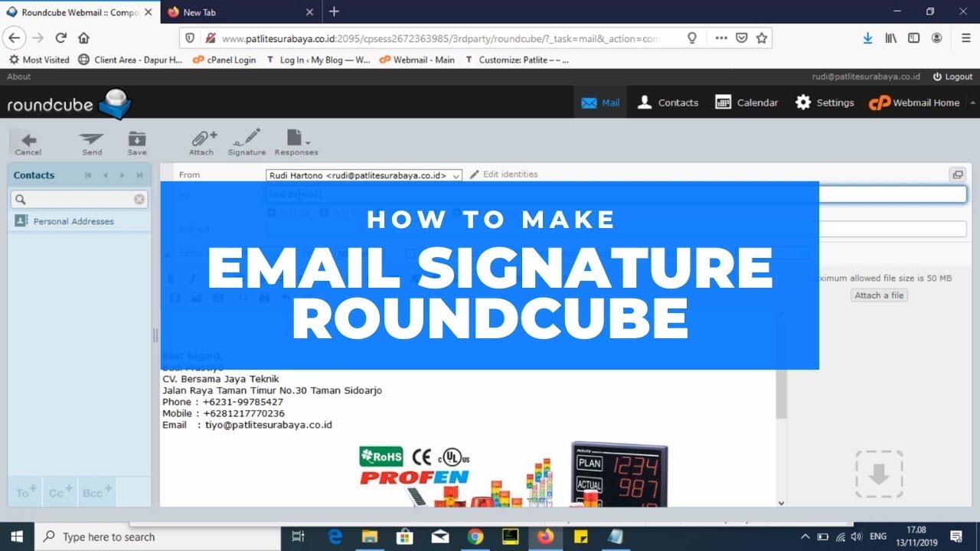Open Firefox account icon
Image resolution: width=980 pixels, height=551 pixels.
[x=936, y=37]
